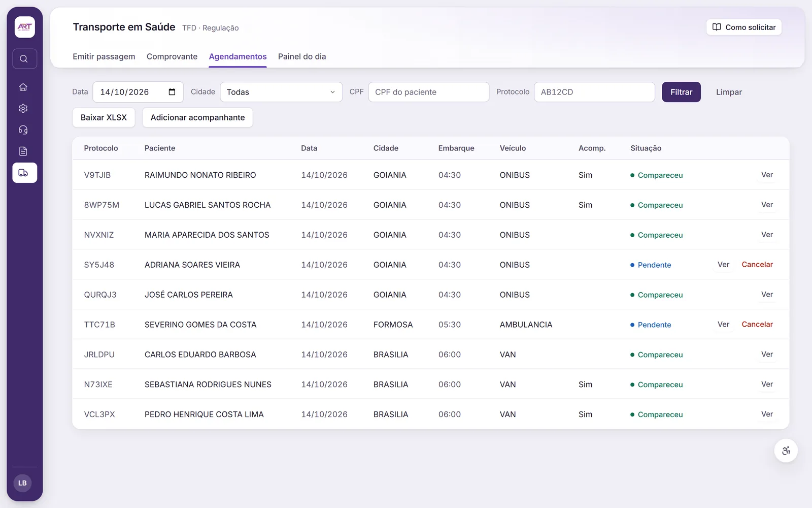Click Ver for MARIA APARECIDA DOS SANTOS
Viewport: 812px width, 508px height.
click(x=767, y=235)
